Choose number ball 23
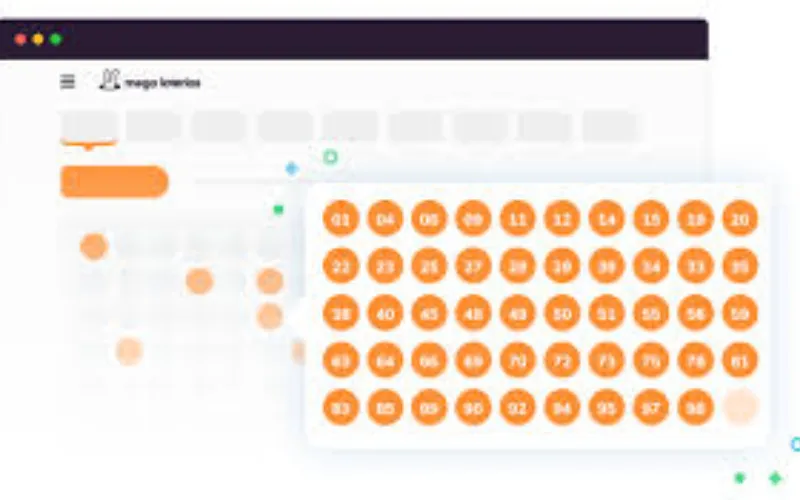Image resolution: width=800 pixels, height=500 pixels. (385, 266)
